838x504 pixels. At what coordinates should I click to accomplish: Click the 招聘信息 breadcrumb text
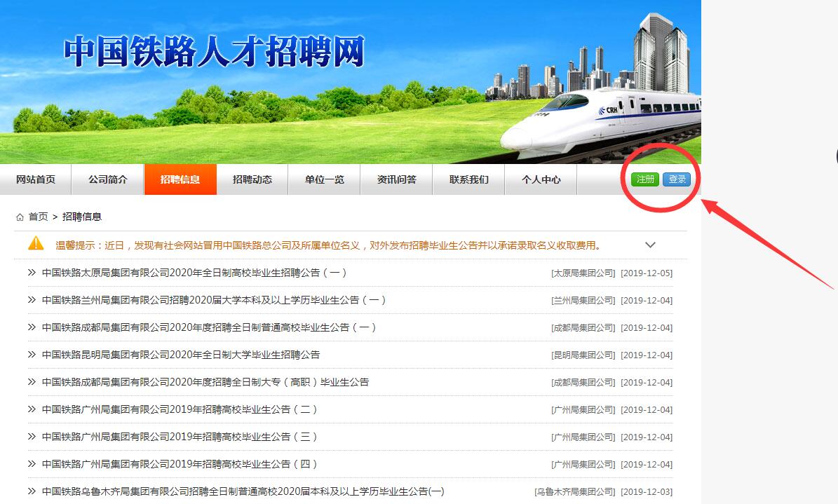82,217
